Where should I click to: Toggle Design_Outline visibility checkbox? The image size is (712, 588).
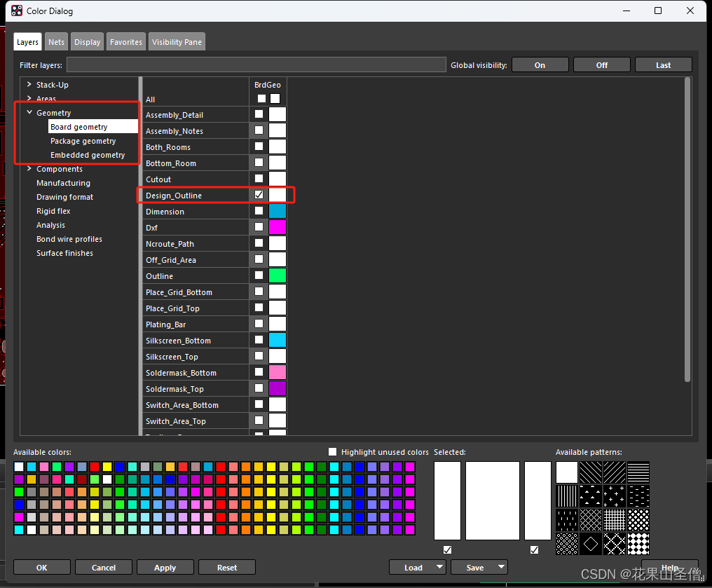point(259,195)
